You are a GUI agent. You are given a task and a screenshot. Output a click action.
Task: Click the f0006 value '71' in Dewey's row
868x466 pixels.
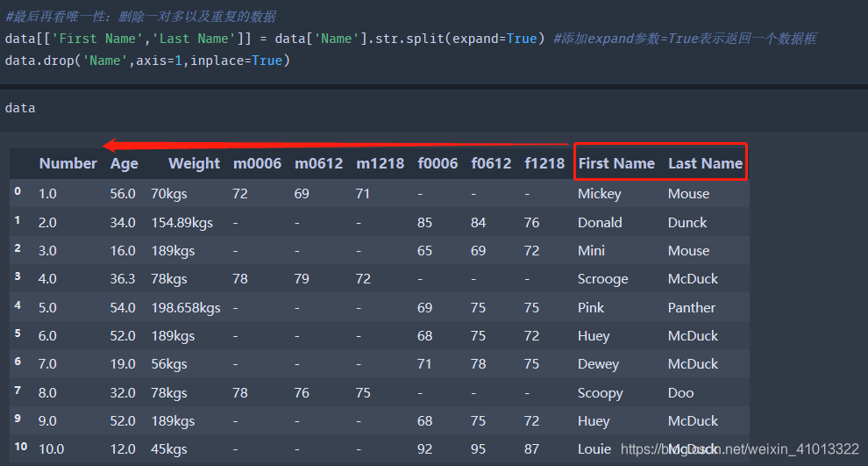coord(424,364)
